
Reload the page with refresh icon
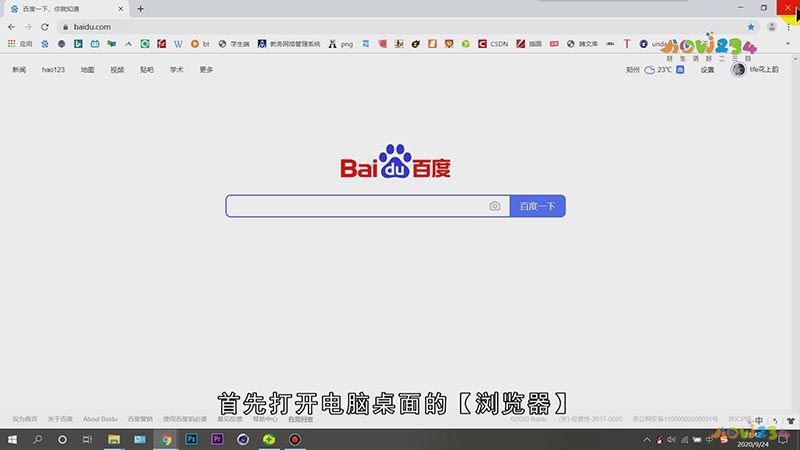click(x=45, y=27)
